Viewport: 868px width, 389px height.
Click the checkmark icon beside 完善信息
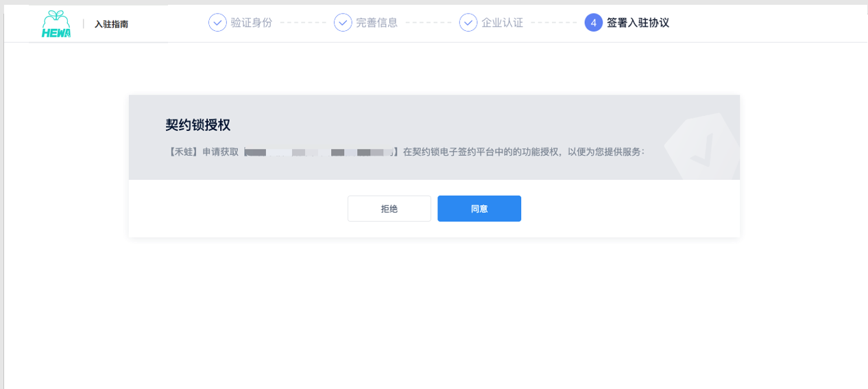click(x=343, y=23)
